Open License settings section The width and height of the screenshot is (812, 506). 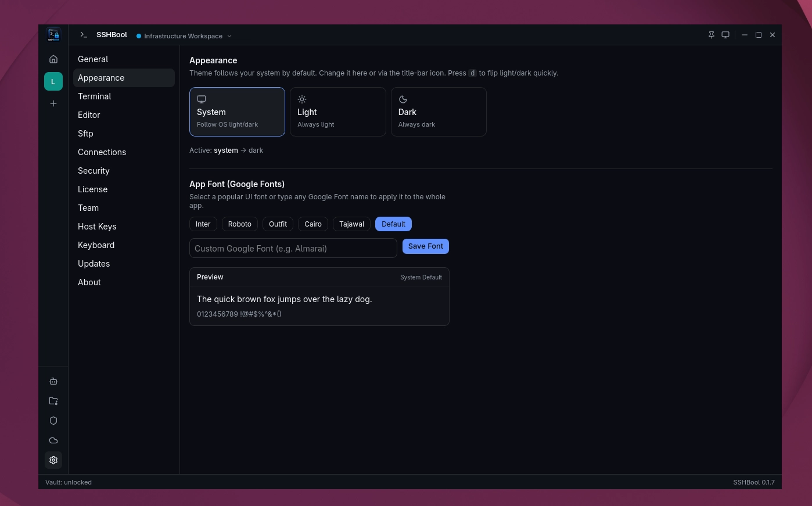[x=124, y=189]
